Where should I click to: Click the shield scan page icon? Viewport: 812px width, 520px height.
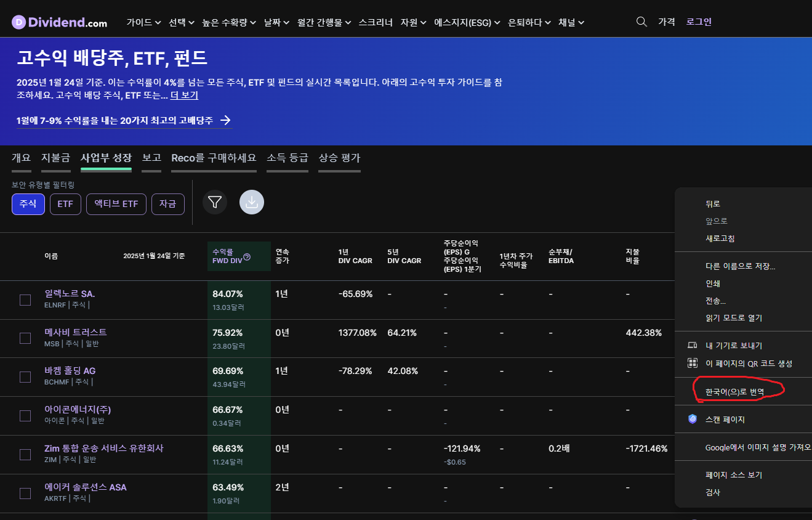tap(693, 419)
